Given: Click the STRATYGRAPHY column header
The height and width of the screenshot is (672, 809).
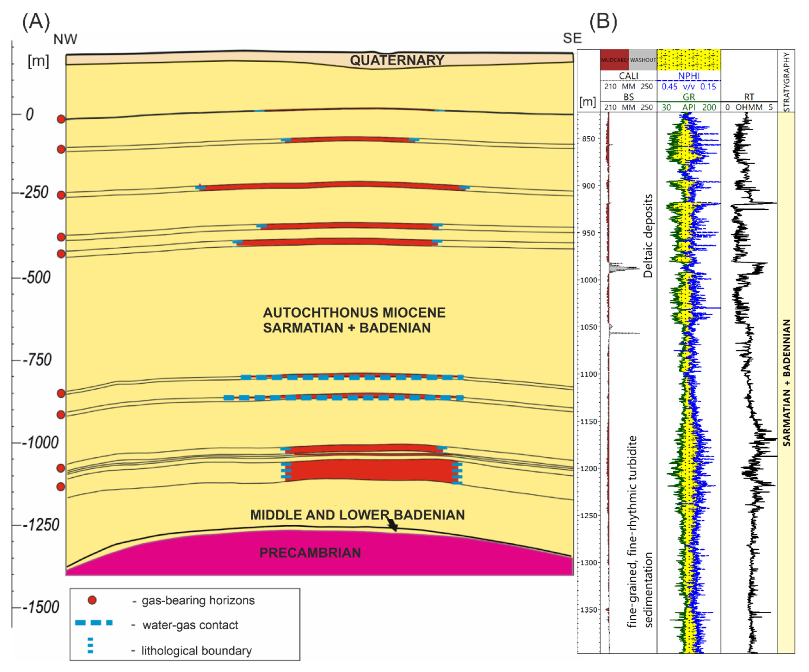Looking at the screenshot, I should (786, 82).
